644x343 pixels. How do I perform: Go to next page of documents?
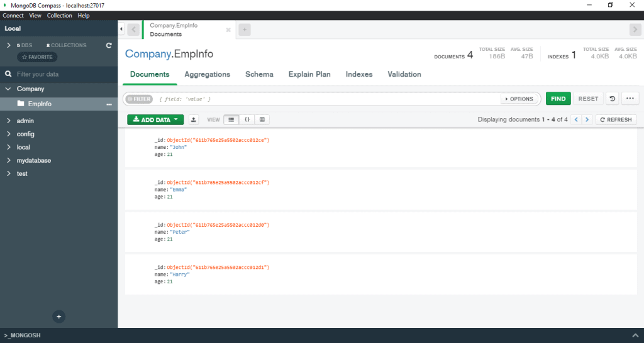tap(587, 119)
